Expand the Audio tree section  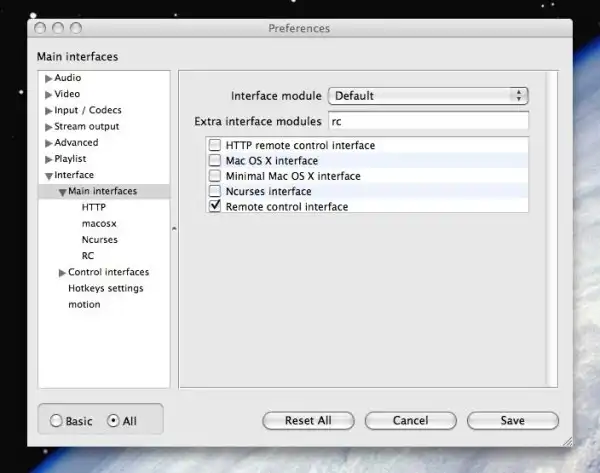click(48, 78)
